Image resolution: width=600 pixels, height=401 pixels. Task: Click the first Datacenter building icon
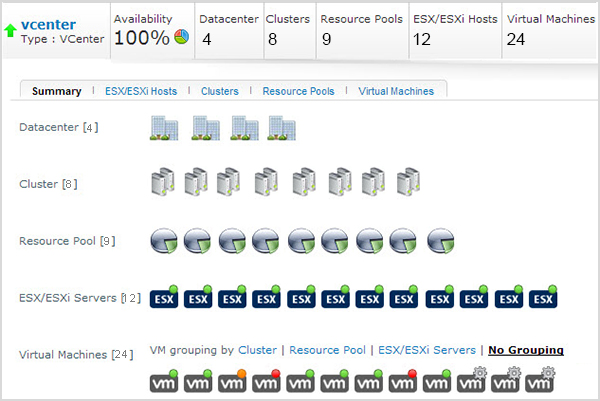tap(164, 128)
